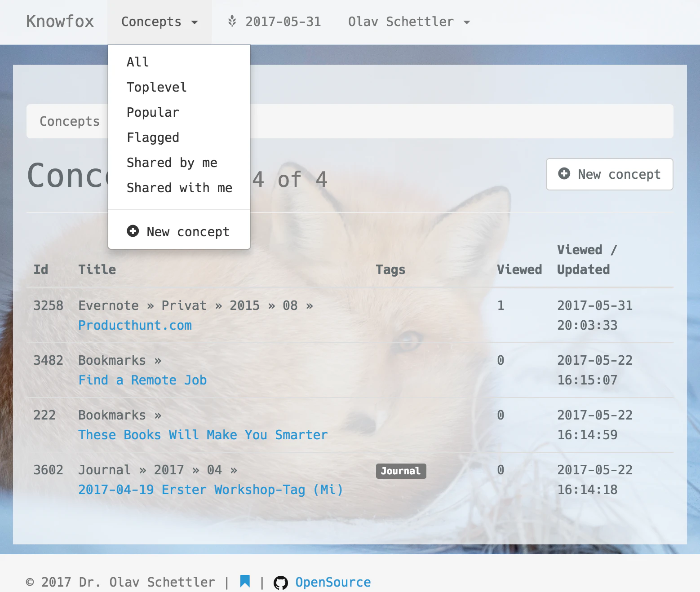Viewport: 700px width, 592px height.
Task: Open the Erster Workshop-Tag journal entry
Action: 210,490
